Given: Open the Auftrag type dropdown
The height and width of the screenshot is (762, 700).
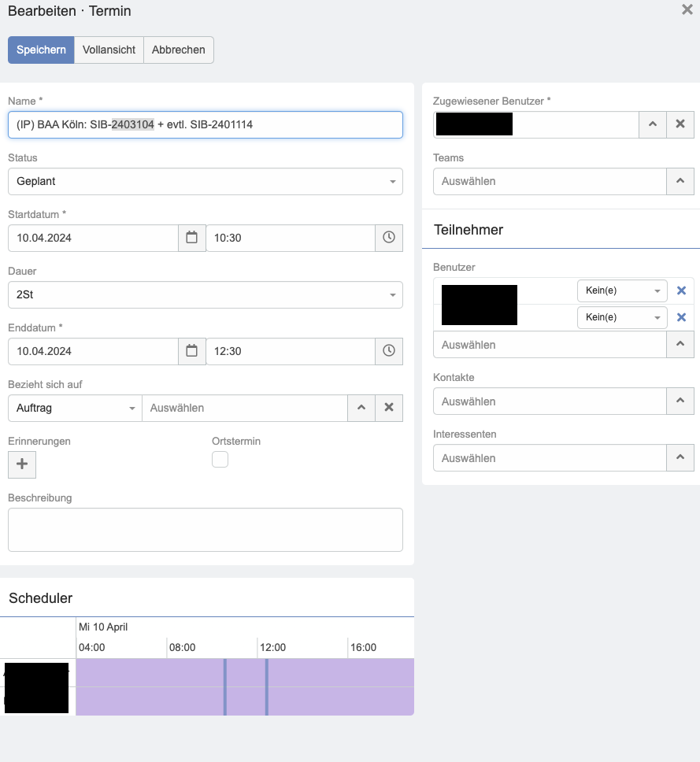Looking at the screenshot, I should coord(75,408).
